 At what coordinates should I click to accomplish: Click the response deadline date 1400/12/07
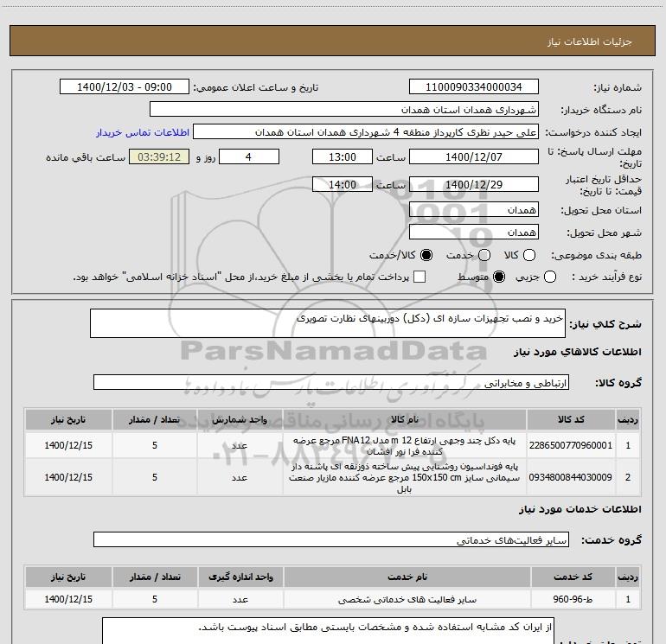[474, 157]
